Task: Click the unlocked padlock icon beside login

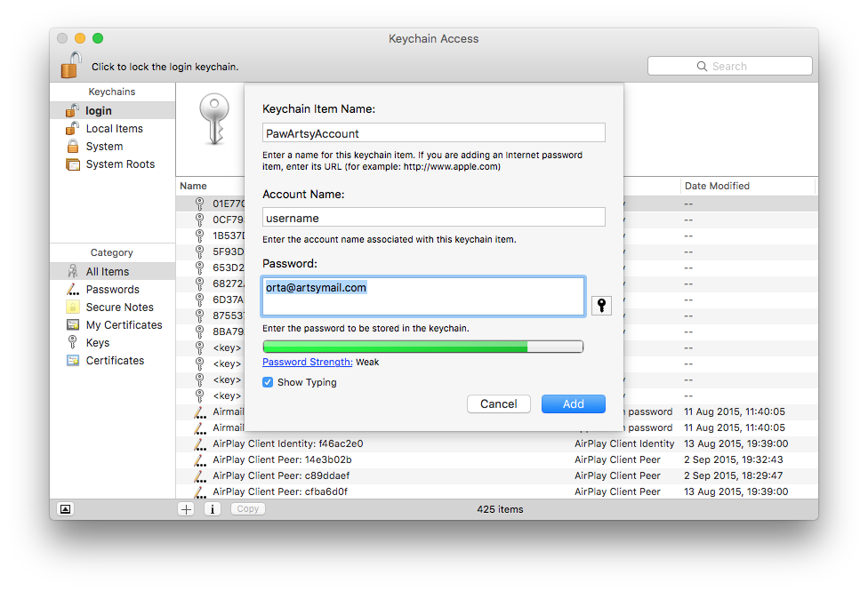Action: [72, 110]
